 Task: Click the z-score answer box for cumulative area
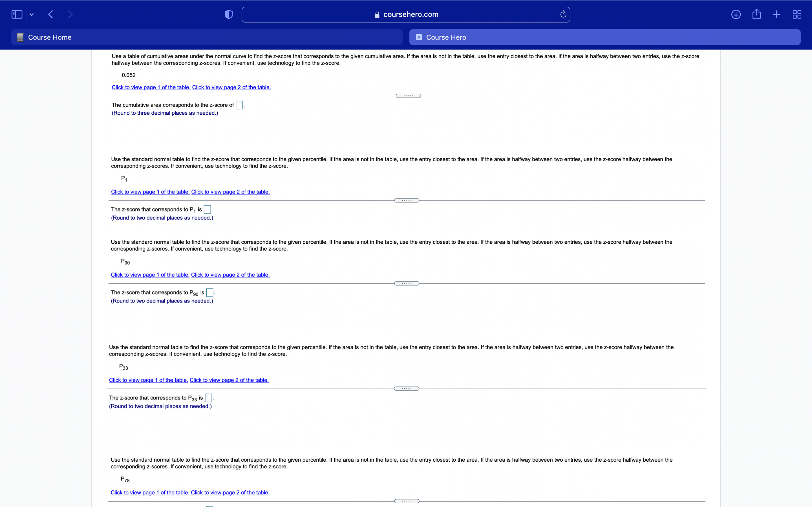point(239,105)
